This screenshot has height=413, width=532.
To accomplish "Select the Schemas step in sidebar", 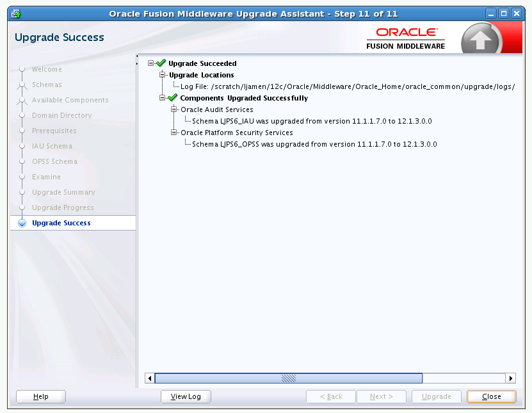I will [x=47, y=85].
